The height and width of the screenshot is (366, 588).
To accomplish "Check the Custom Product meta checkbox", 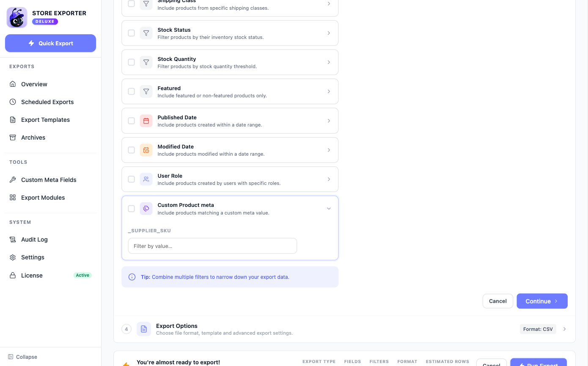I will tap(131, 208).
